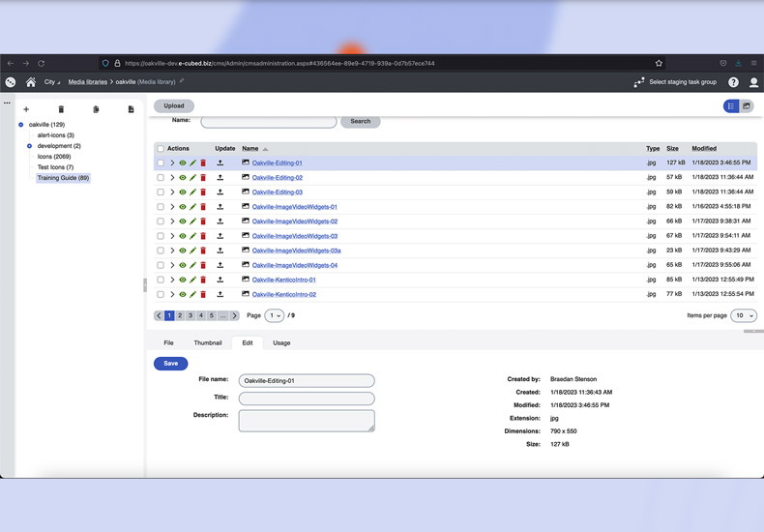764x532 pixels.
Task: Click the blue Save button
Action: tap(170, 364)
